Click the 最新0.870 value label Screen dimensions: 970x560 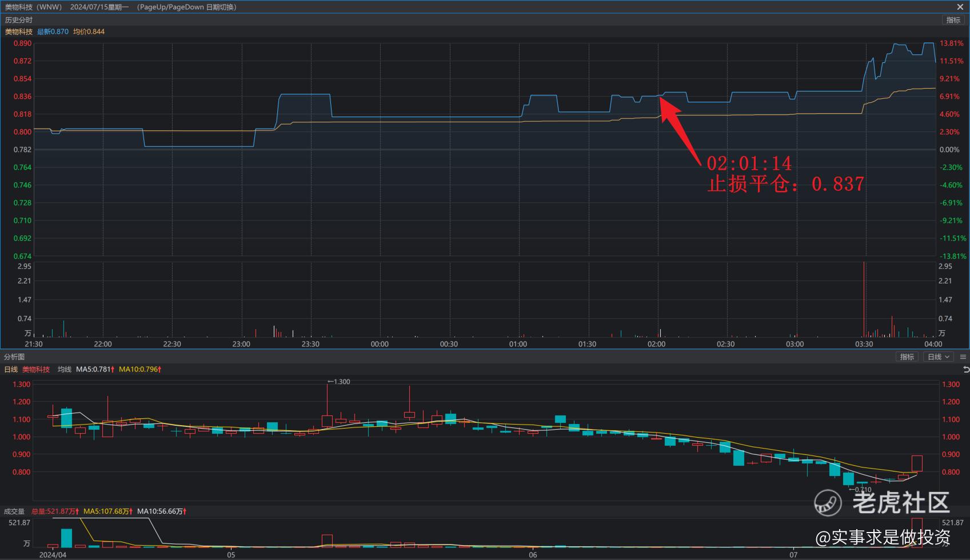53,31
